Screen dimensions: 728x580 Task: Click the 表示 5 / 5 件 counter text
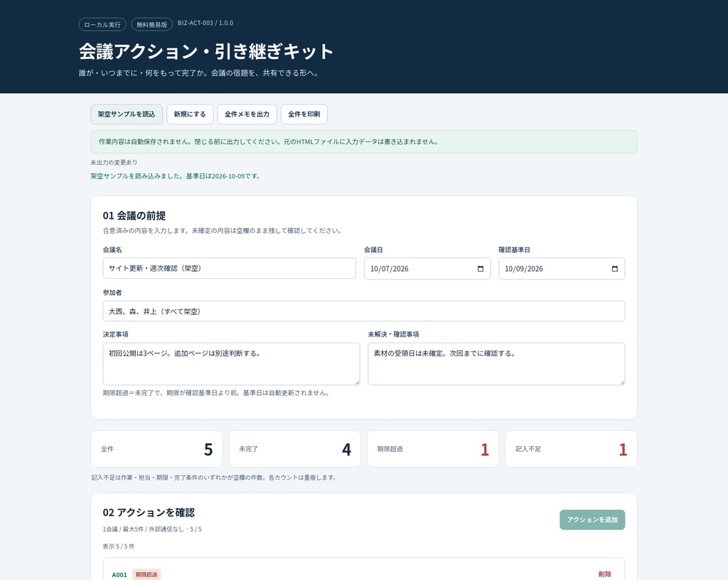point(119,547)
